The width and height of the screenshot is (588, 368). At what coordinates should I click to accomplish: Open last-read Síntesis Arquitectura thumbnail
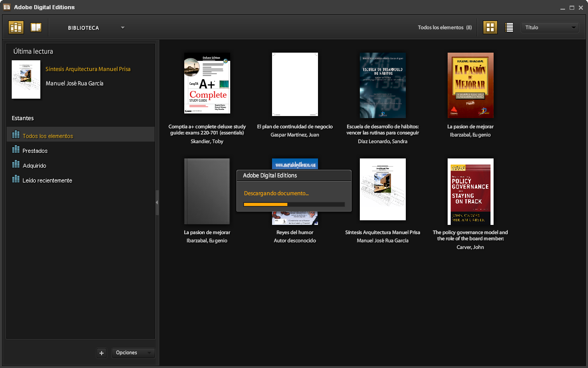[26, 79]
